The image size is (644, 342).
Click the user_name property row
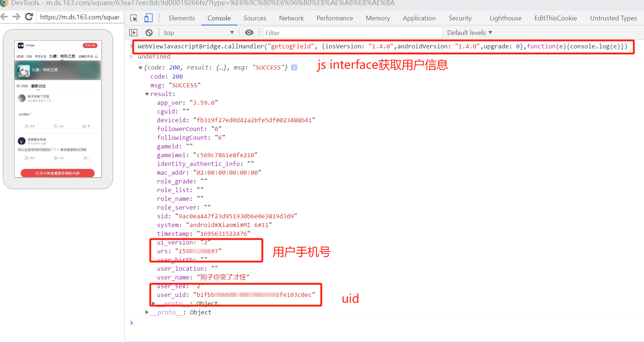[203, 277]
